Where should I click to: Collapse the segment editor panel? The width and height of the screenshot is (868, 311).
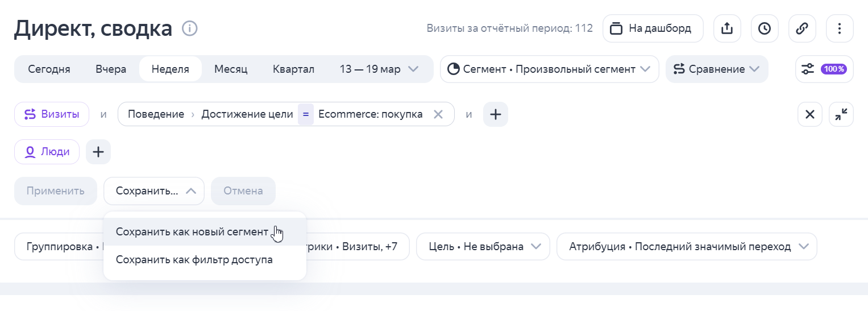841,114
